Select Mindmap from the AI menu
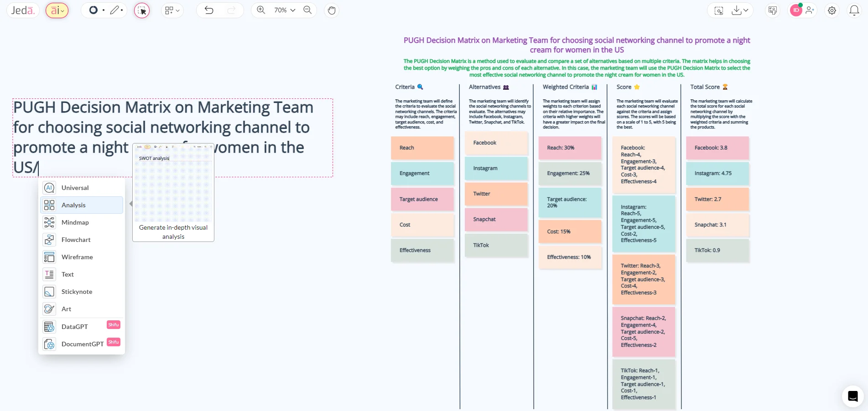 [76, 222]
